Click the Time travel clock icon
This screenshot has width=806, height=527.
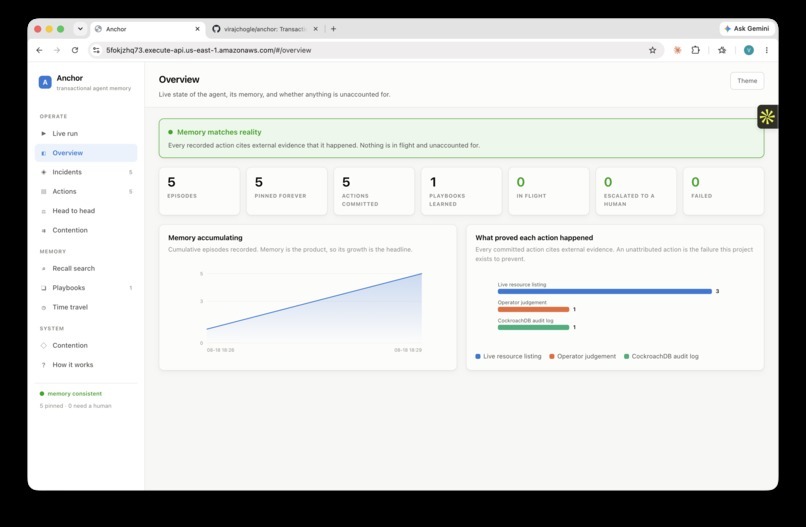[x=43, y=307]
